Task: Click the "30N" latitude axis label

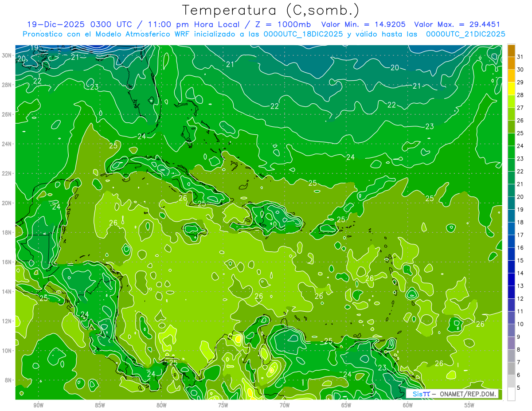Action: (6, 55)
